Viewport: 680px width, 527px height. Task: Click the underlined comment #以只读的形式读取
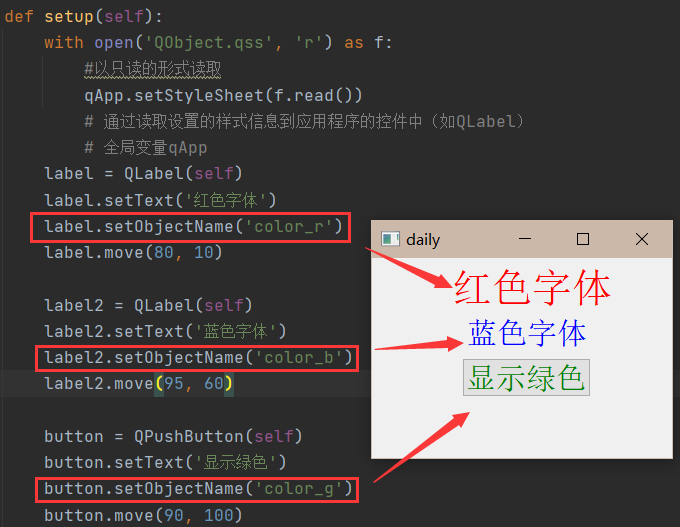click(x=153, y=69)
